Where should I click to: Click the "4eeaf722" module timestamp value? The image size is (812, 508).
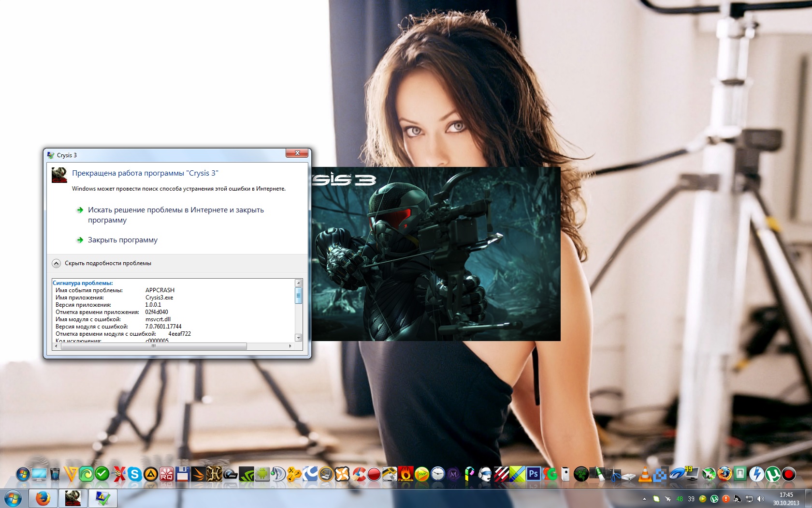click(180, 334)
